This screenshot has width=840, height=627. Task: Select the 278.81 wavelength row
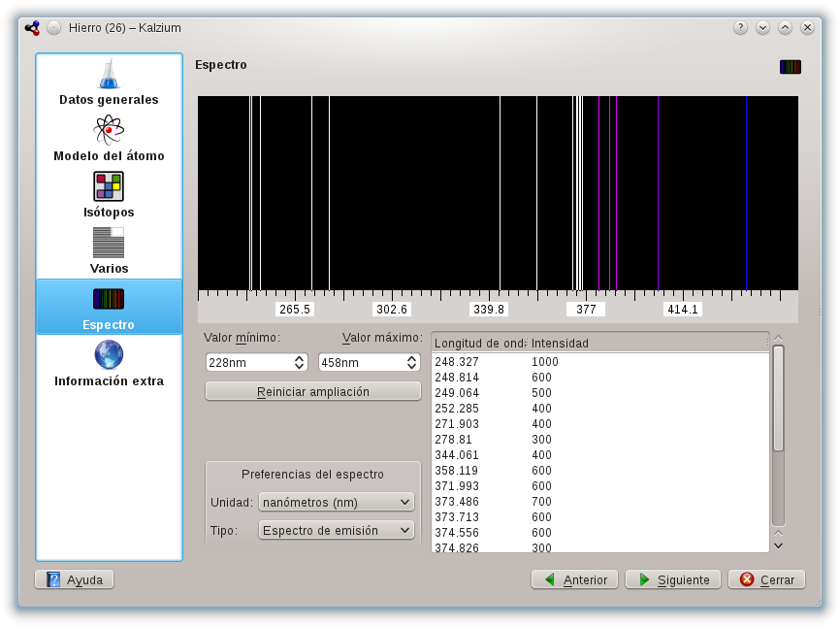(x=600, y=440)
